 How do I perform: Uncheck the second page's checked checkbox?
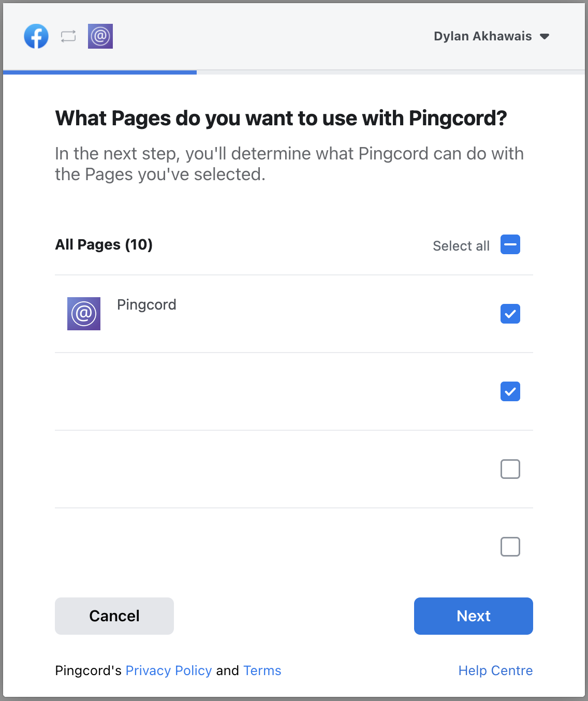coord(510,391)
